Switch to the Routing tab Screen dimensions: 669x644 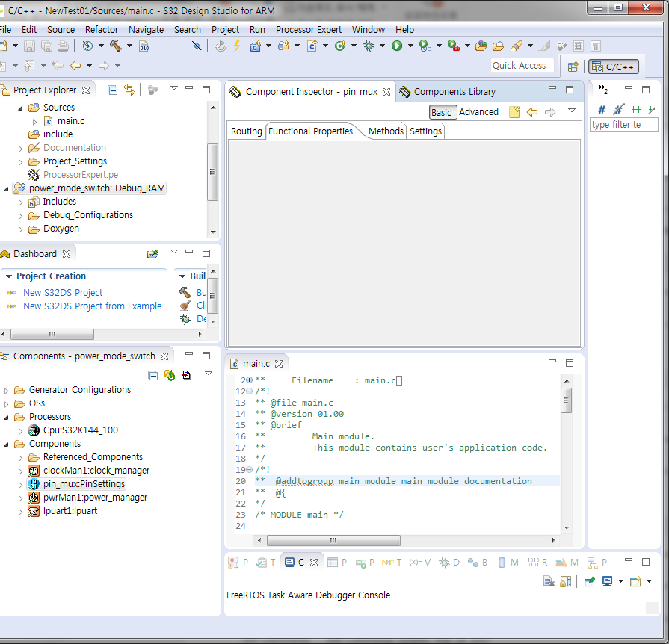[x=246, y=131]
